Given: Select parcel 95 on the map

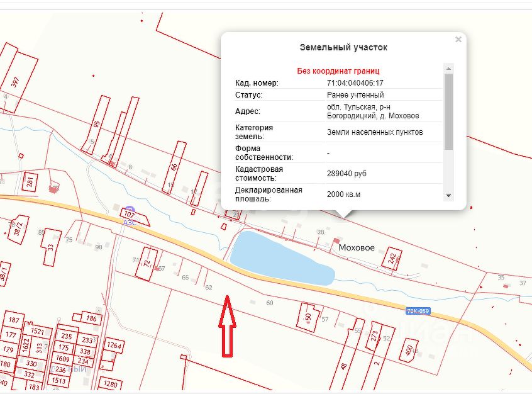Looking at the screenshot, I should (x=96, y=125).
